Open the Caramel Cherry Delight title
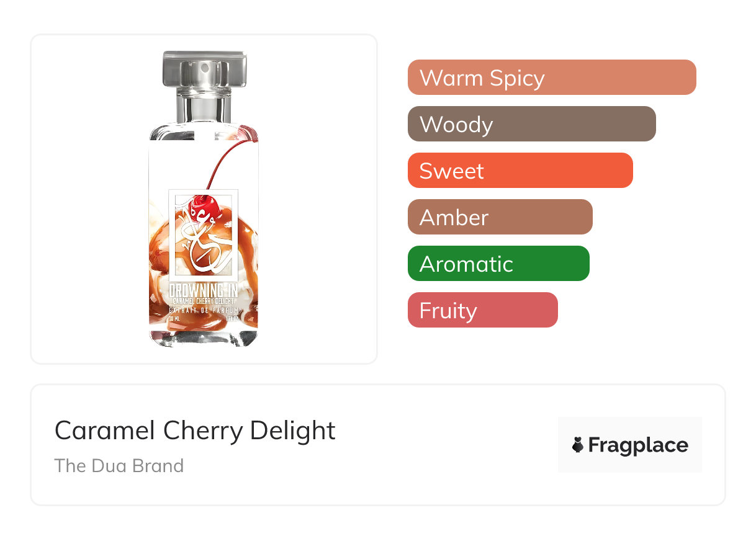Screen dimensions: 756x536 click(x=195, y=431)
